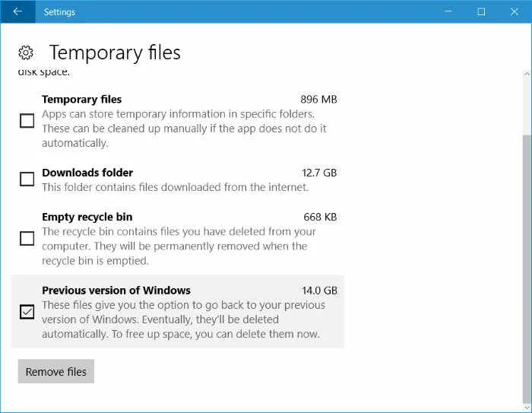Maximize the Settings window
Screen dimensions: 532x413
pyautogui.click(x=481, y=11)
